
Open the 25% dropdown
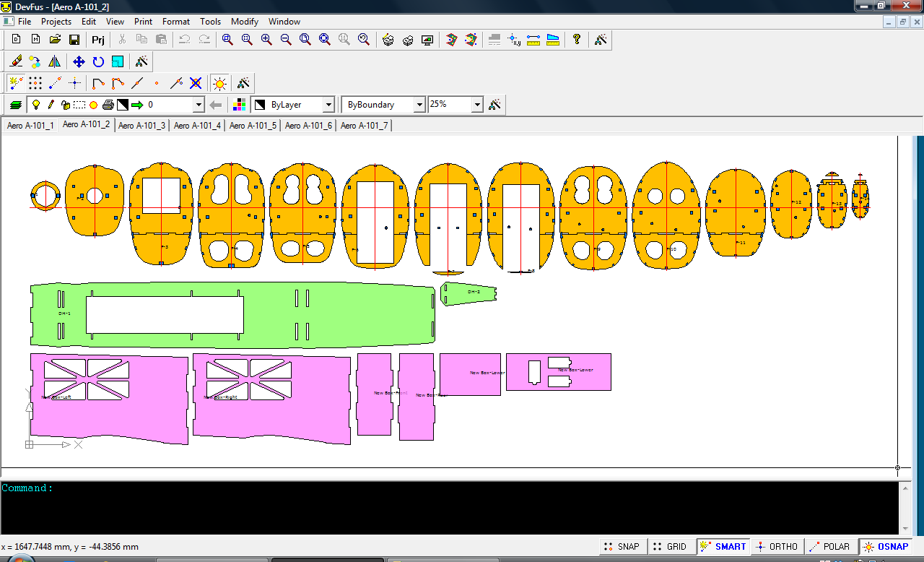[x=476, y=105]
